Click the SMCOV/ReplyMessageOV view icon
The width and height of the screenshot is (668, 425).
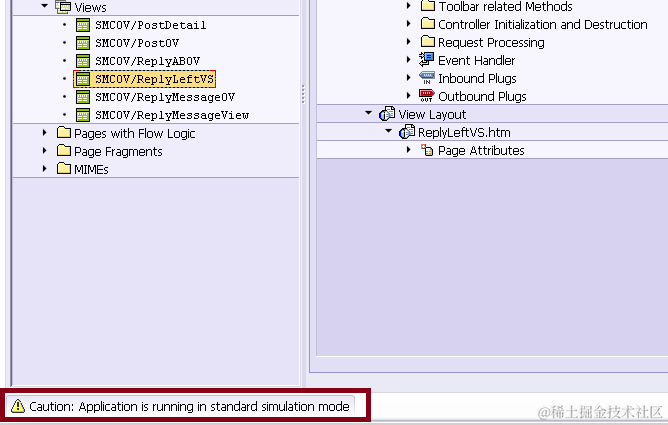point(83,97)
